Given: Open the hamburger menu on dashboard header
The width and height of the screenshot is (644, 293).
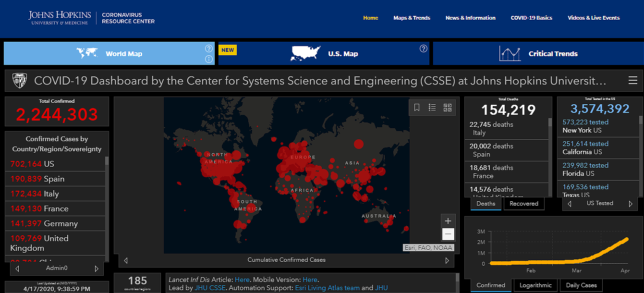Looking at the screenshot, I should tap(632, 80).
